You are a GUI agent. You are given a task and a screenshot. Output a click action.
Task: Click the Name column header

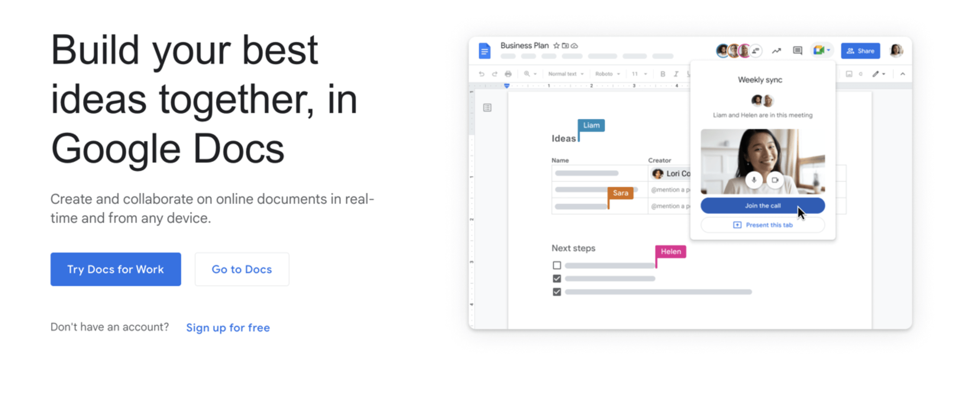coord(560,160)
